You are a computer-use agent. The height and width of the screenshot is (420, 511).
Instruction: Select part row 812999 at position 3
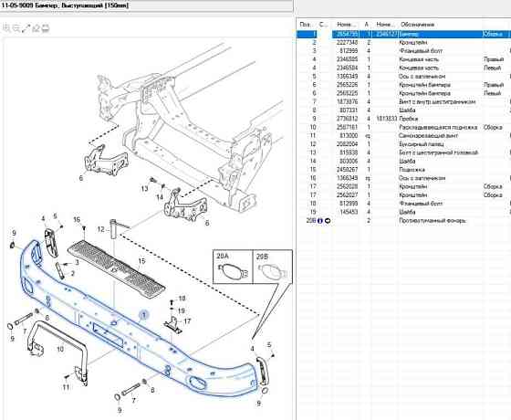click(403, 51)
